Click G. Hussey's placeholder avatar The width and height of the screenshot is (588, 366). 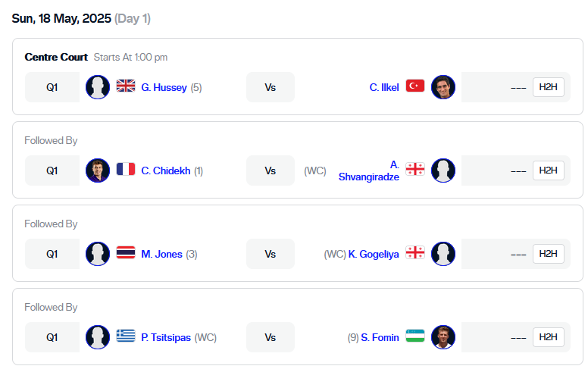pyautogui.click(x=98, y=87)
